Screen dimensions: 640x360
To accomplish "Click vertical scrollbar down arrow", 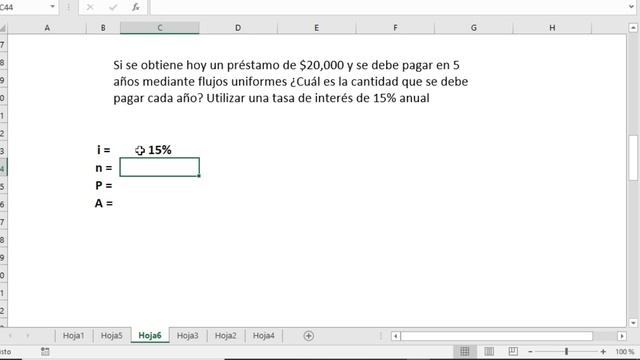I will tap(633, 322).
